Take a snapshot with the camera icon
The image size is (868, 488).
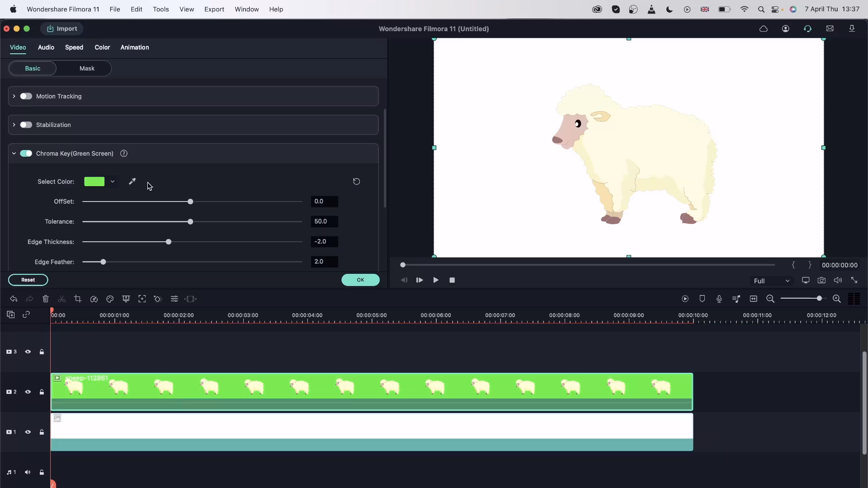821,280
